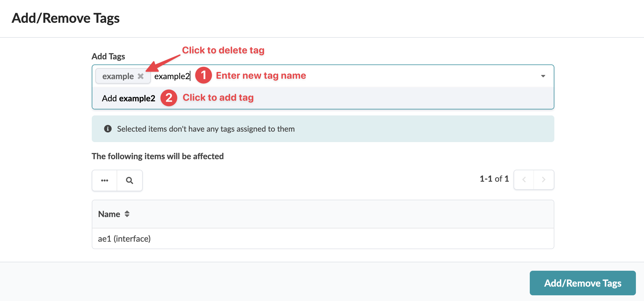Go to the next page chevron
The height and width of the screenshot is (301, 644).
tap(544, 180)
